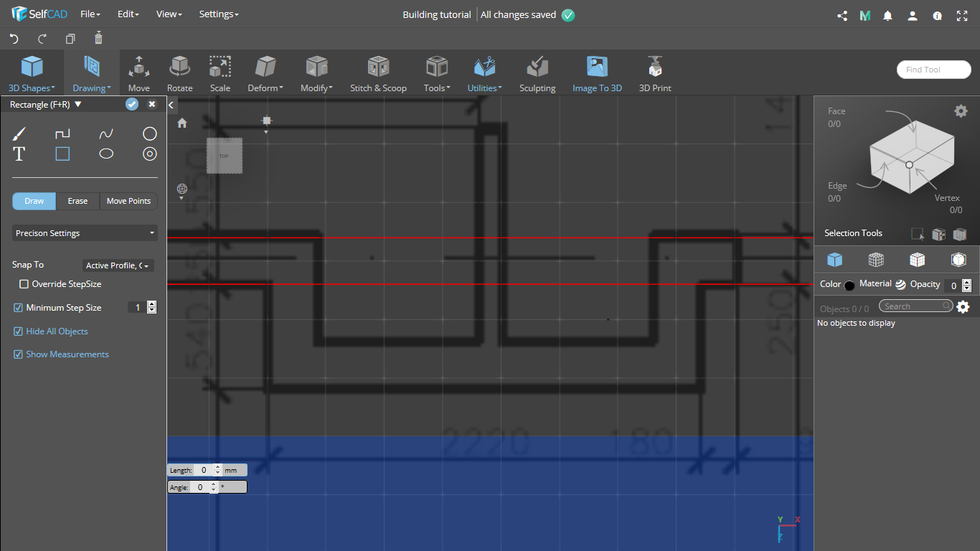Open the Modify dropdown
The image size is (980, 551).
click(x=316, y=74)
